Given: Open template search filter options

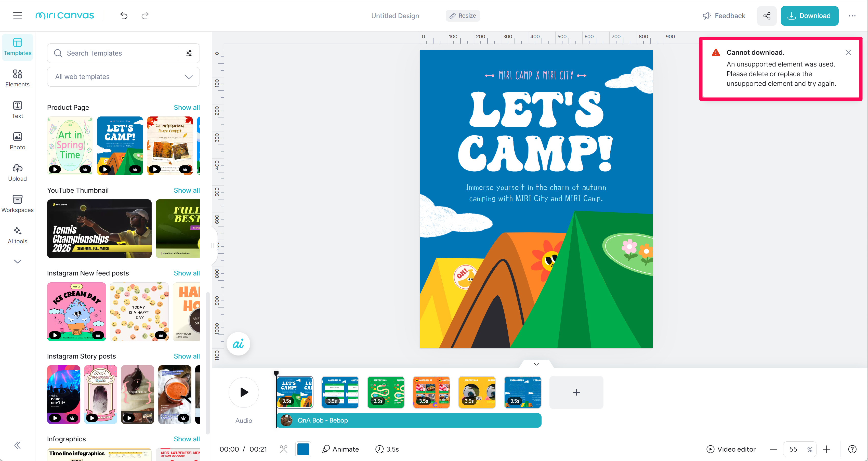Looking at the screenshot, I should tap(189, 53).
